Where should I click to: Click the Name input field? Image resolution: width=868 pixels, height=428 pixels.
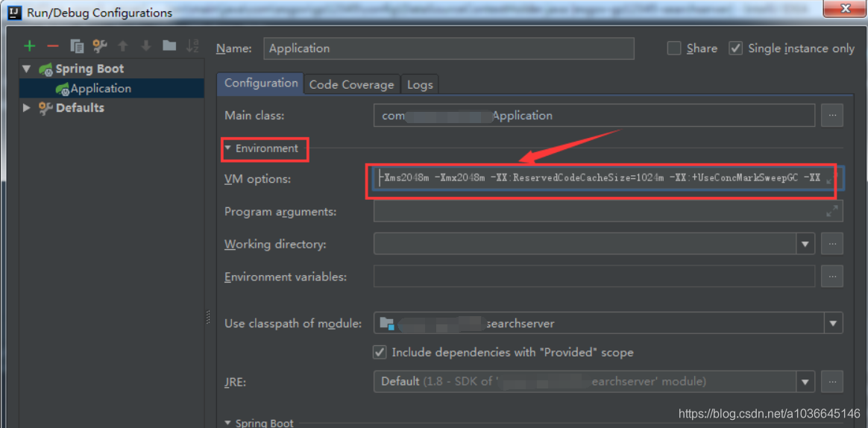coord(449,48)
